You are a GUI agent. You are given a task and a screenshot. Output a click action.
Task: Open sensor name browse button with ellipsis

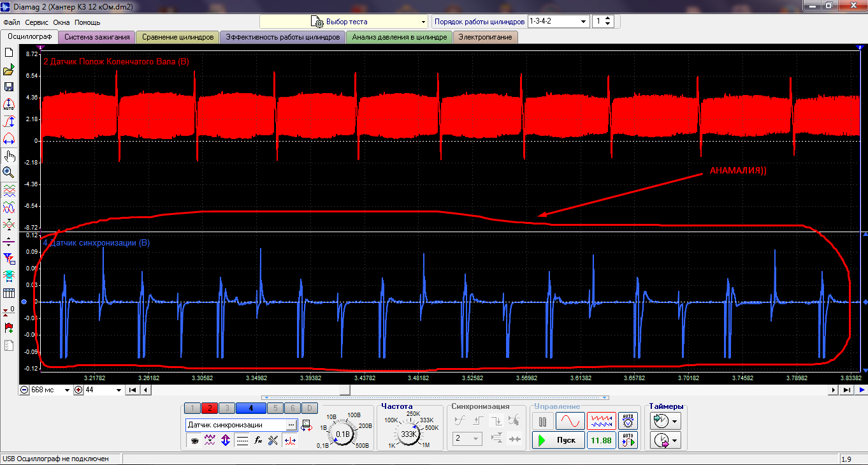(x=291, y=425)
